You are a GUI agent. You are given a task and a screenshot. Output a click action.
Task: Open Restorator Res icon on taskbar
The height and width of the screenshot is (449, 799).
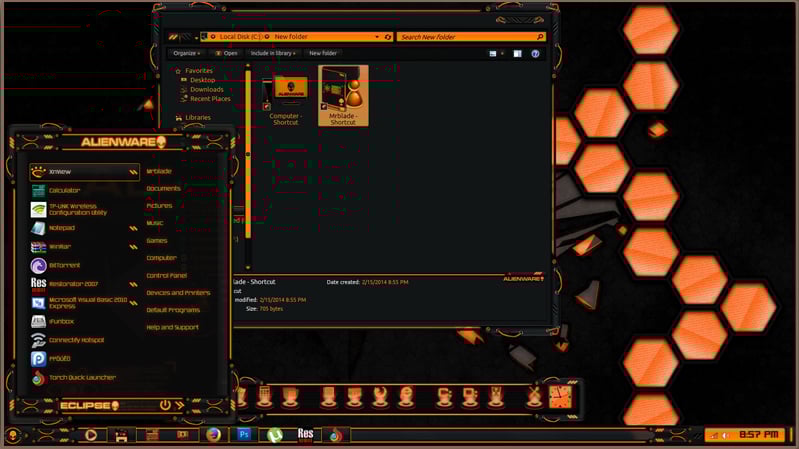(x=305, y=434)
